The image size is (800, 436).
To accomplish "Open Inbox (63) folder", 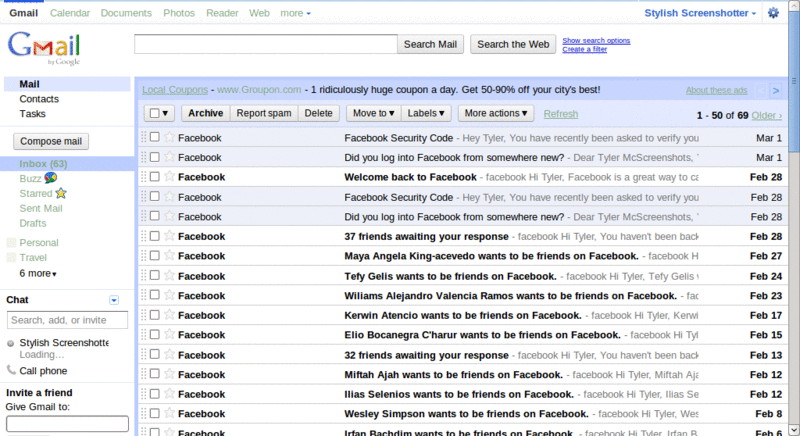I will click(x=43, y=164).
